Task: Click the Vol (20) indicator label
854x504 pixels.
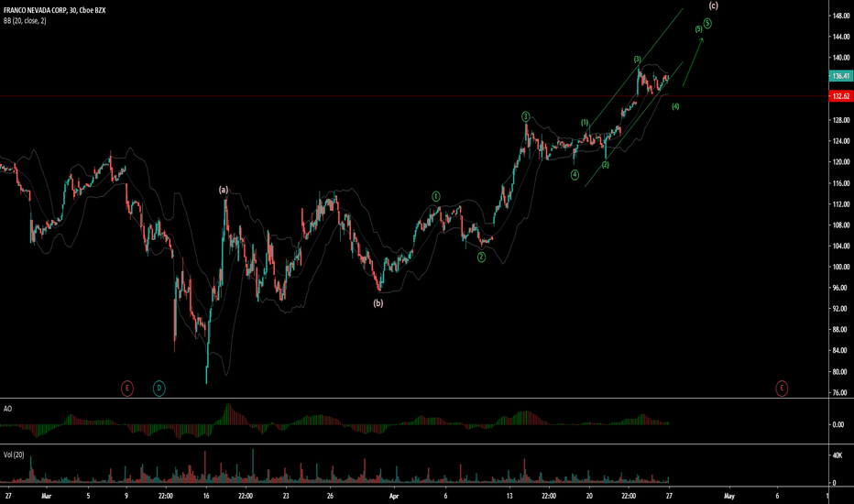Action: coord(14,455)
